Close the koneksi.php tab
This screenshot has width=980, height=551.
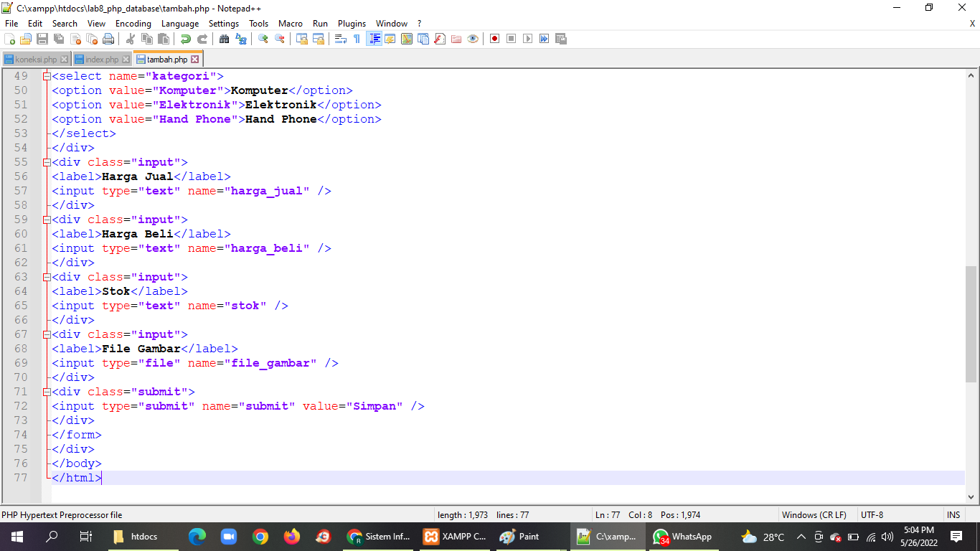tap(65, 60)
